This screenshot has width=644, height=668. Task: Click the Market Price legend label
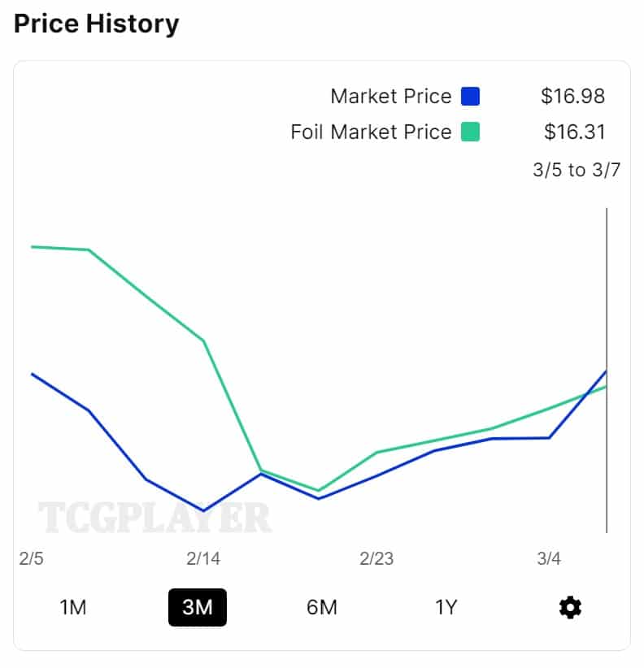[390, 97]
